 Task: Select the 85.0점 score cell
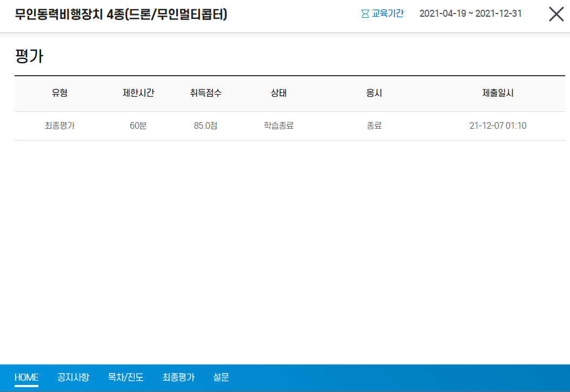(x=206, y=125)
